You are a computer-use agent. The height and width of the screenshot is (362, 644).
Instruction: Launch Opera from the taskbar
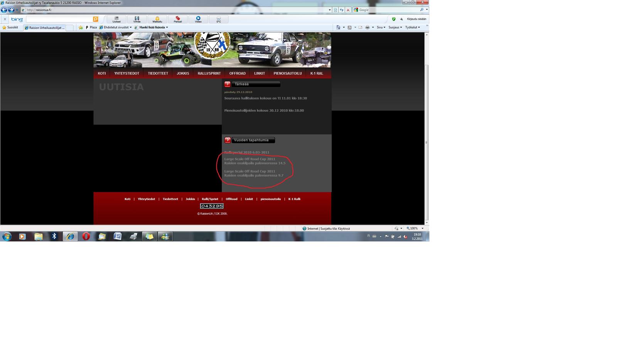click(x=86, y=236)
